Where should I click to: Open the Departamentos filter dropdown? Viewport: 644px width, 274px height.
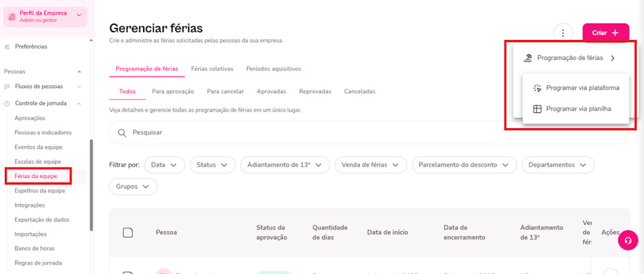(x=557, y=165)
